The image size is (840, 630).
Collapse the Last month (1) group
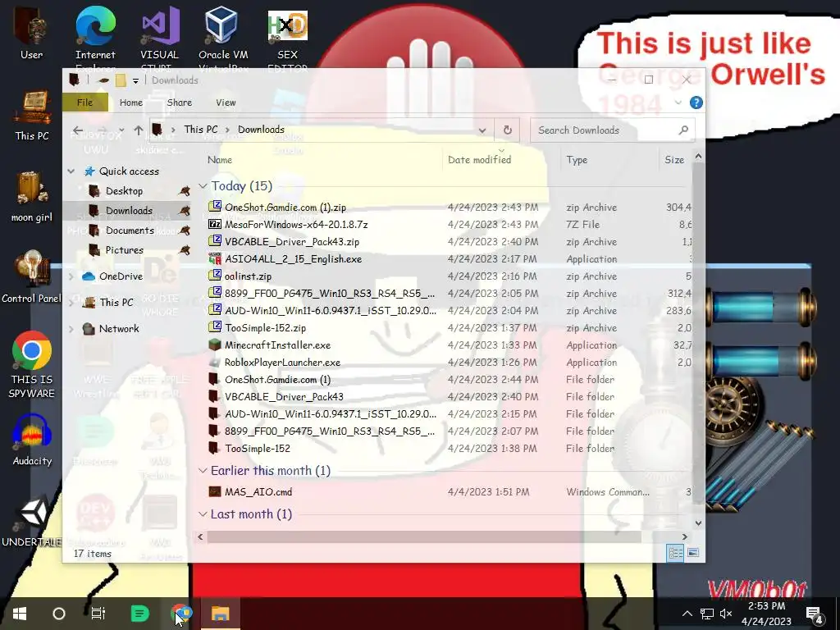pos(203,514)
